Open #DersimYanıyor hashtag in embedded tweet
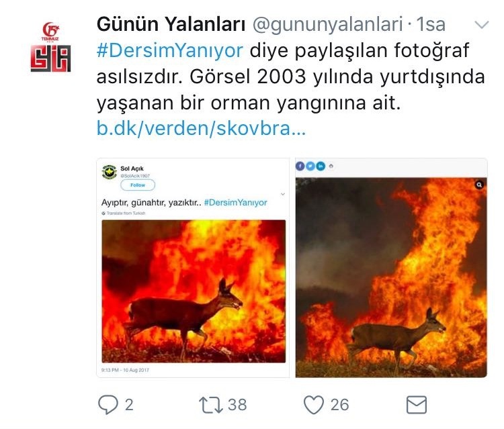Viewport: 504px width, 429px height. coord(236,203)
